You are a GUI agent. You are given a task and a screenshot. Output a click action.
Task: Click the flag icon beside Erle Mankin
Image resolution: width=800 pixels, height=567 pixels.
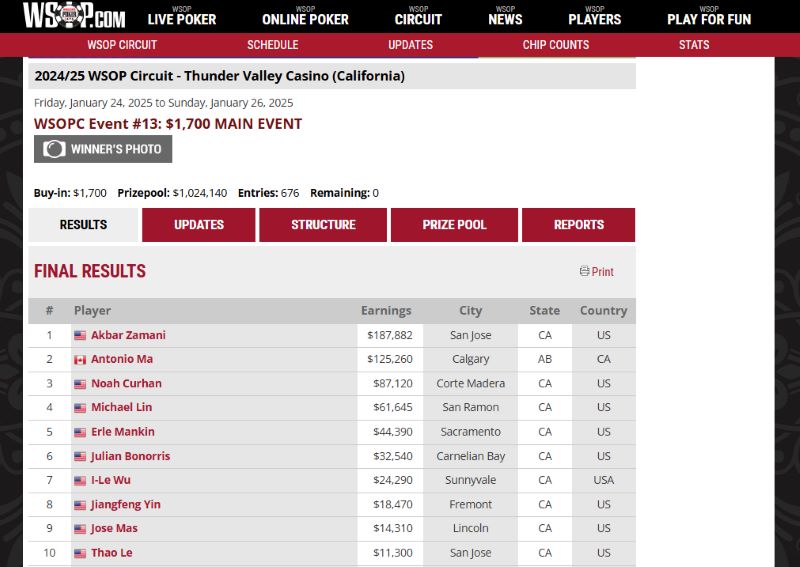pyautogui.click(x=80, y=432)
